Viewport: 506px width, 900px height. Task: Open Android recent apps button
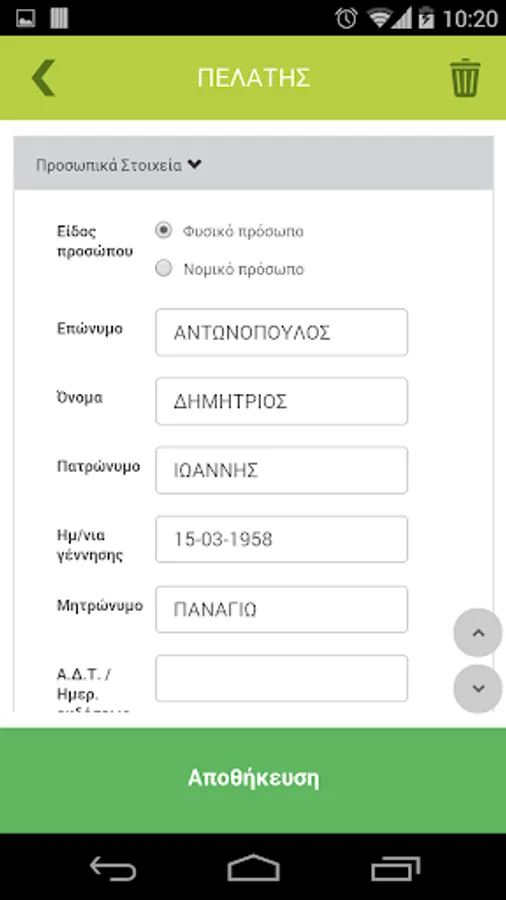pos(395,868)
